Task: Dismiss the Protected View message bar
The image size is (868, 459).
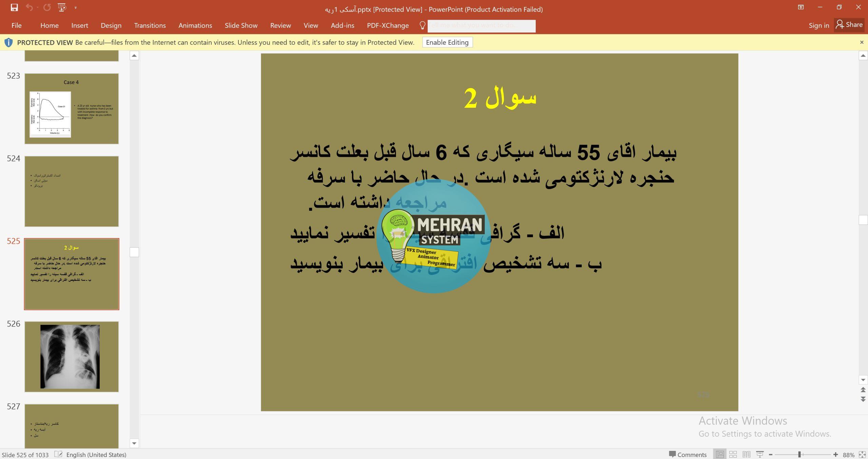Action: [x=862, y=42]
